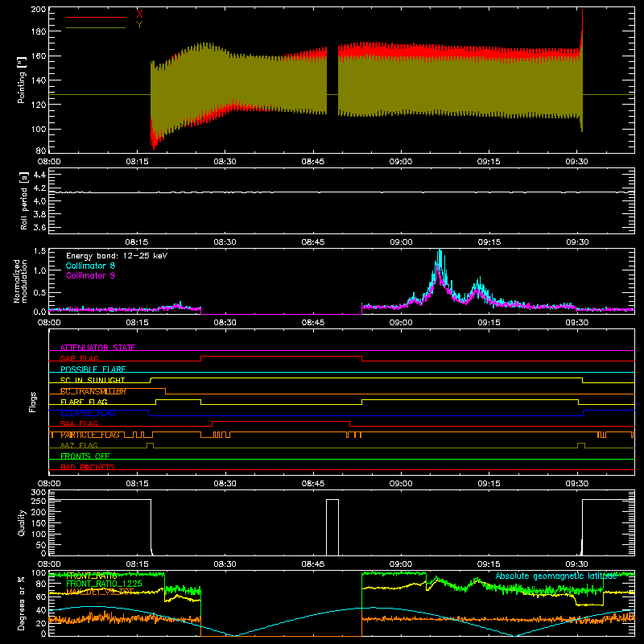Click the '250' tick on Quality axis
Viewport: 644px width, 644px height.
click(x=39, y=501)
